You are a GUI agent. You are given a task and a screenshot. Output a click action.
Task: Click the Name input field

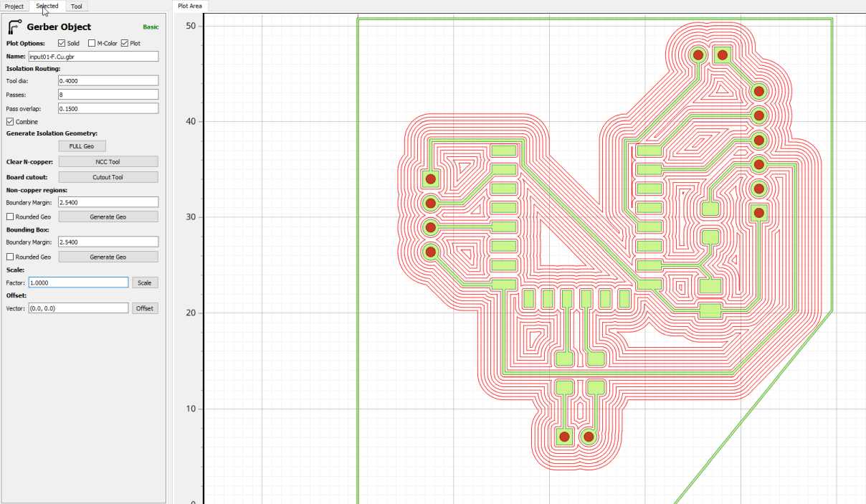pyautogui.click(x=92, y=56)
